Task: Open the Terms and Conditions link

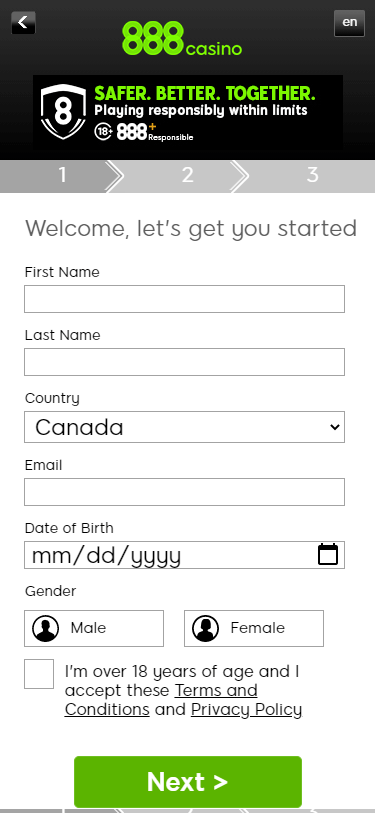Action: point(161,700)
